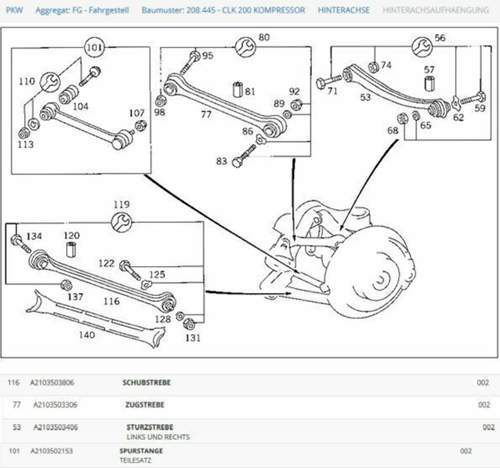
Task: Click callout number 57 on the diagram
Action: pyautogui.click(x=429, y=70)
